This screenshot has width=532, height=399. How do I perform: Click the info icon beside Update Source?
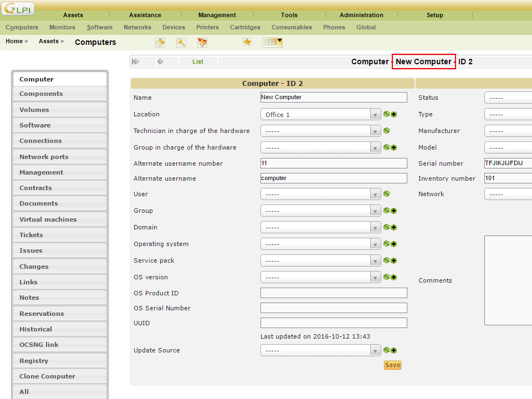pos(386,350)
